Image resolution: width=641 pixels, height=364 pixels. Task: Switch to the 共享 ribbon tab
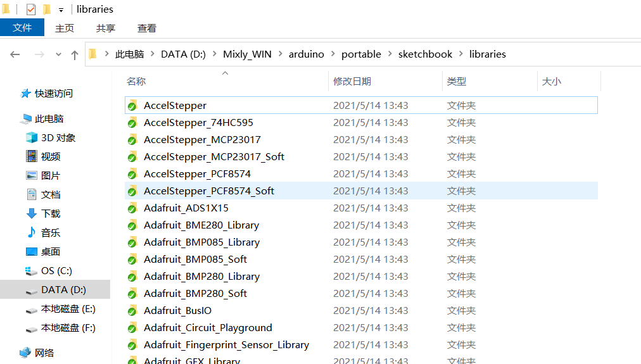point(106,28)
